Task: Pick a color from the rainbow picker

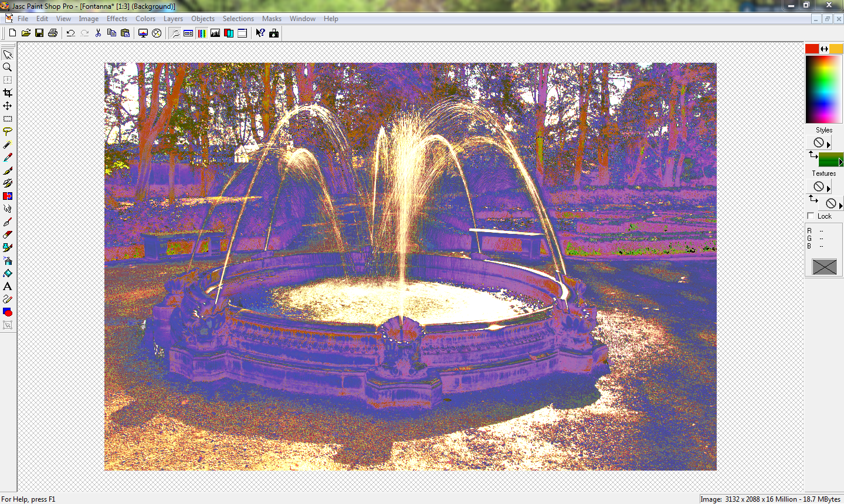Action: coord(823,90)
